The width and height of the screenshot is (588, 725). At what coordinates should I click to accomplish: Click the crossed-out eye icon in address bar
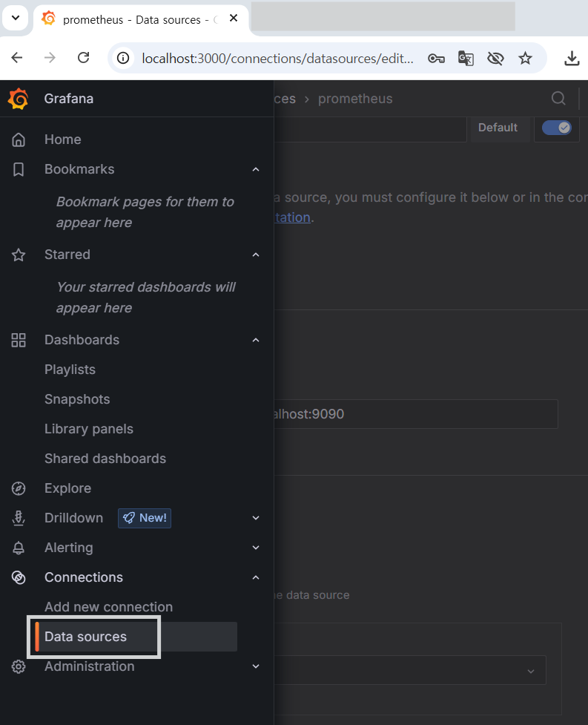pos(495,59)
